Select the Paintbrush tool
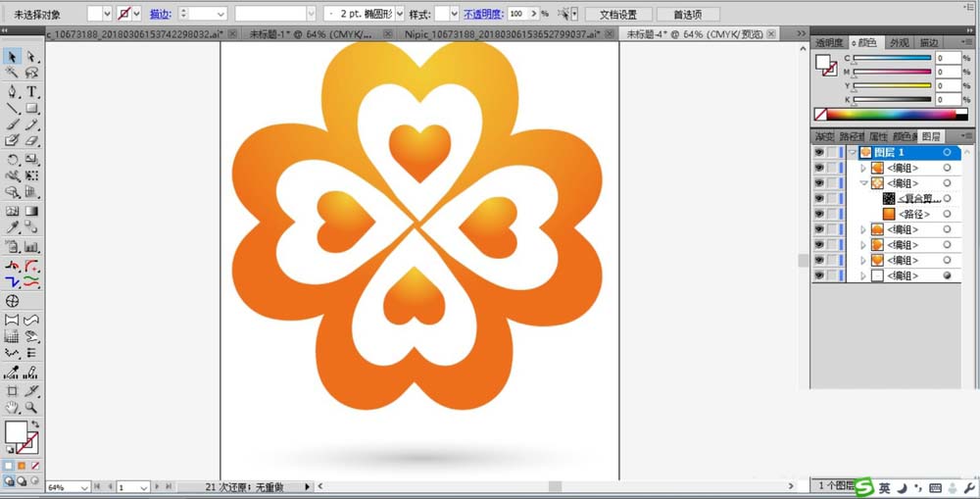 12,125
